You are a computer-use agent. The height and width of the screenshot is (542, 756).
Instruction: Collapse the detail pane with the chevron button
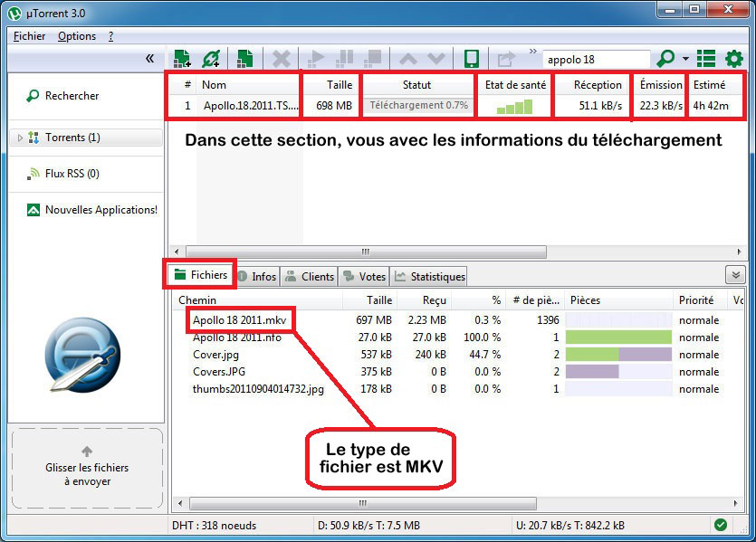[735, 275]
